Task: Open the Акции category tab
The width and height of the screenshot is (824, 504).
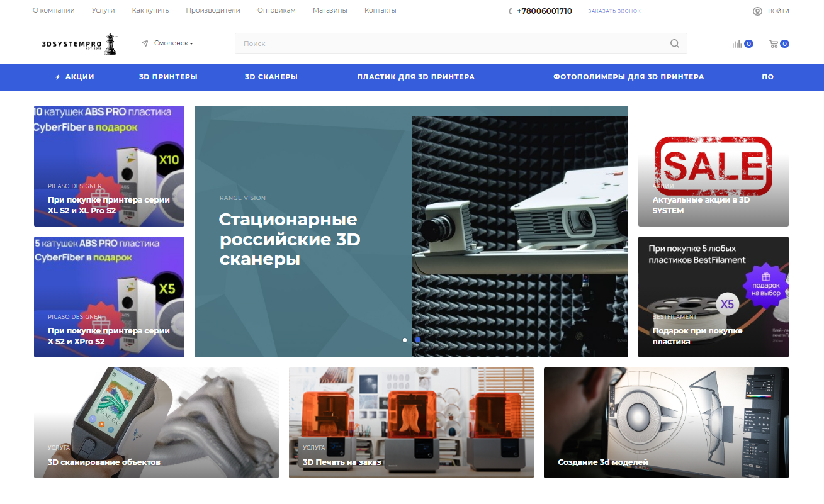Action: [75, 77]
